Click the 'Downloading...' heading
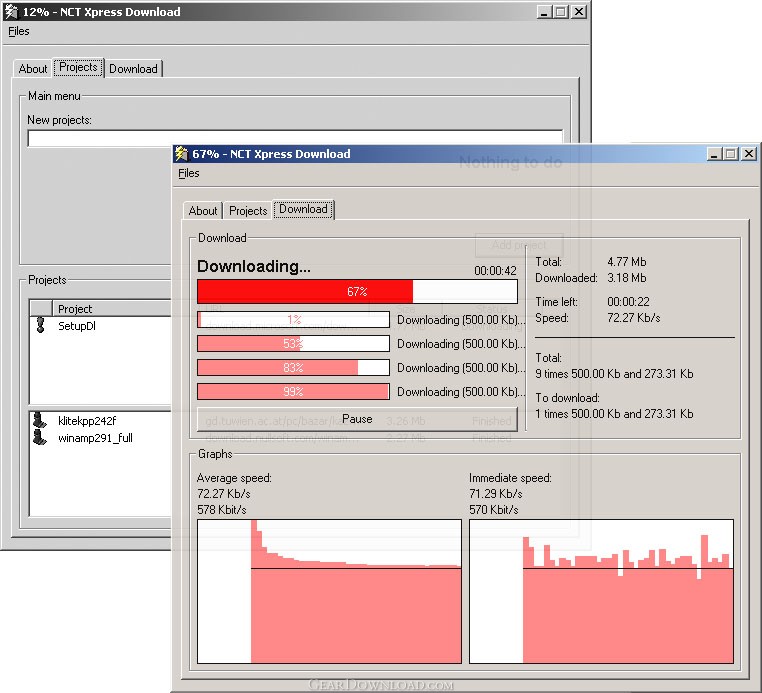This screenshot has width=762, height=693. pyautogui.click(x=254, y=266)
